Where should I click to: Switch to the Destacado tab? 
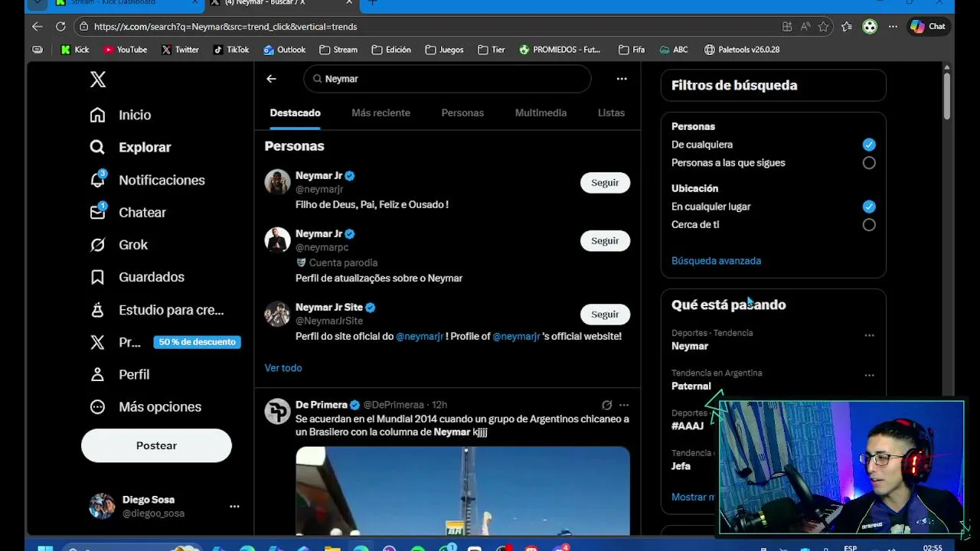295,113
